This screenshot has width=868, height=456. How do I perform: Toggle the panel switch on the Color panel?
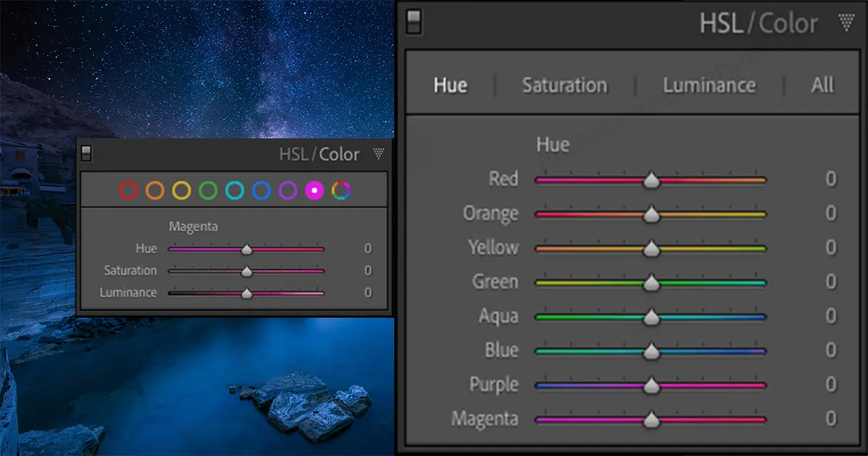click(x=86, y=153)
